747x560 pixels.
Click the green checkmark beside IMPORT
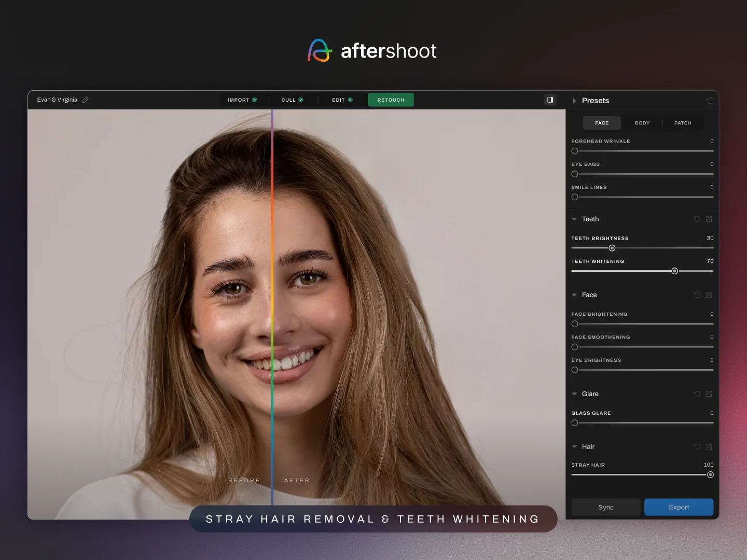[254, 100]
